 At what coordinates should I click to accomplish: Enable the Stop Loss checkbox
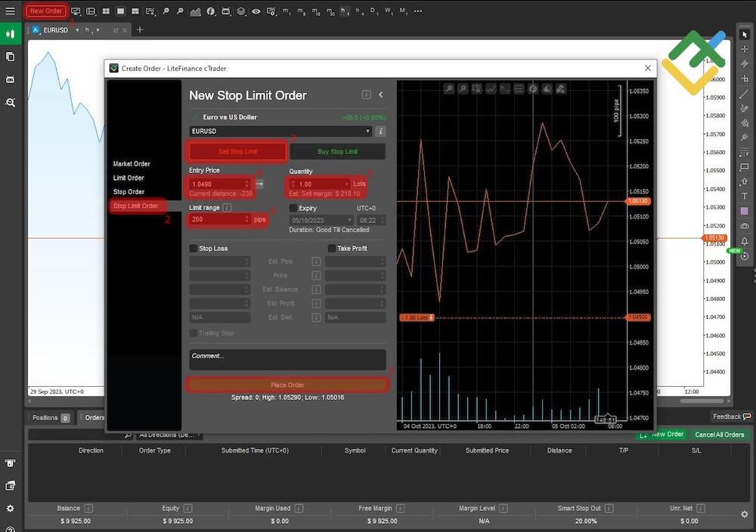coord(195,248)
